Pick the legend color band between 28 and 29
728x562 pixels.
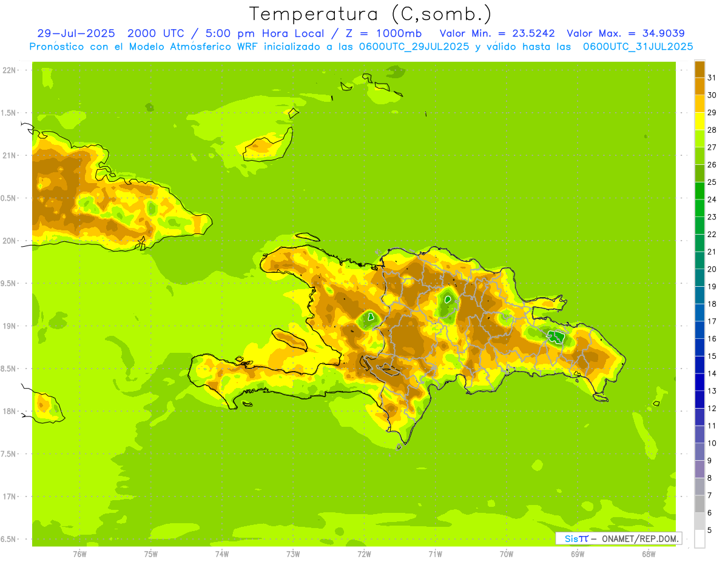pyautogui.click(x=699, y=121)
